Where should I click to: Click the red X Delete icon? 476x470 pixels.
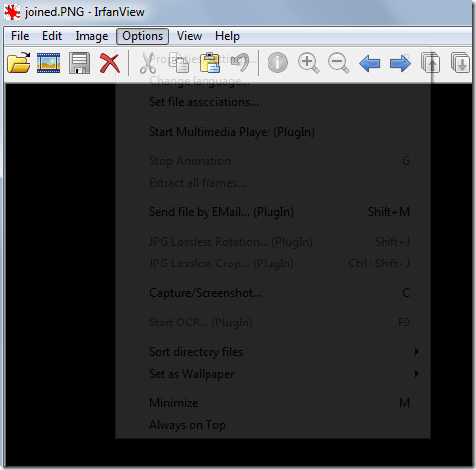110,63
